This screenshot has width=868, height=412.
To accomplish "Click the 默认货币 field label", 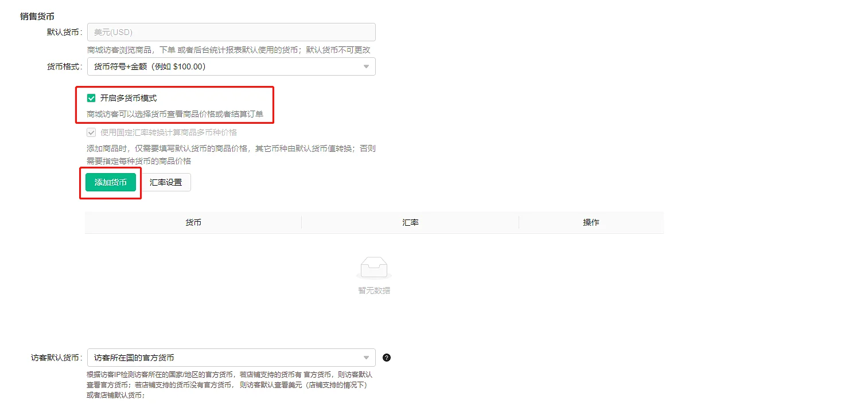I will coord(64,32).
